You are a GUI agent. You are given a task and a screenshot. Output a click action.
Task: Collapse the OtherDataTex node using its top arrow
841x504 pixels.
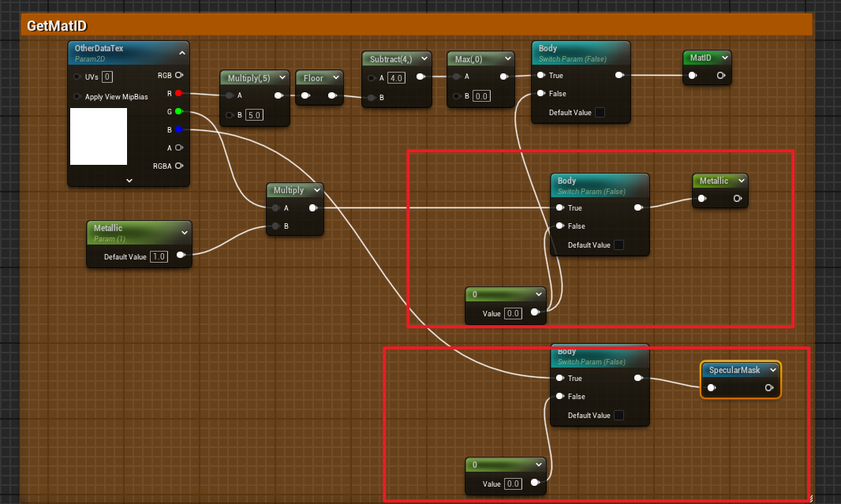click(181, 53)
